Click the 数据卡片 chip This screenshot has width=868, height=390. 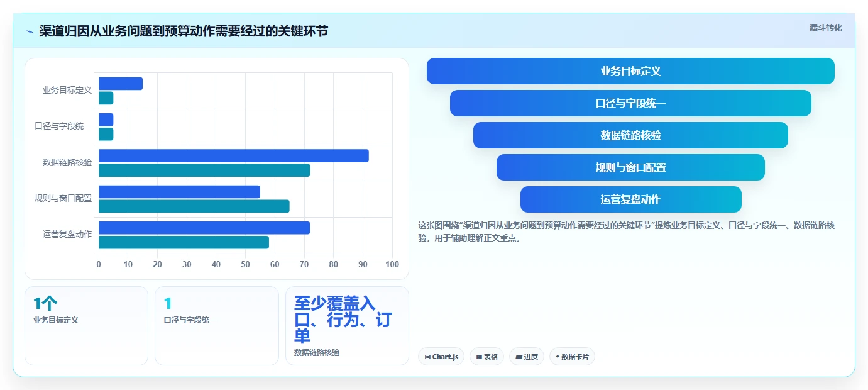[x=572, y=357]
